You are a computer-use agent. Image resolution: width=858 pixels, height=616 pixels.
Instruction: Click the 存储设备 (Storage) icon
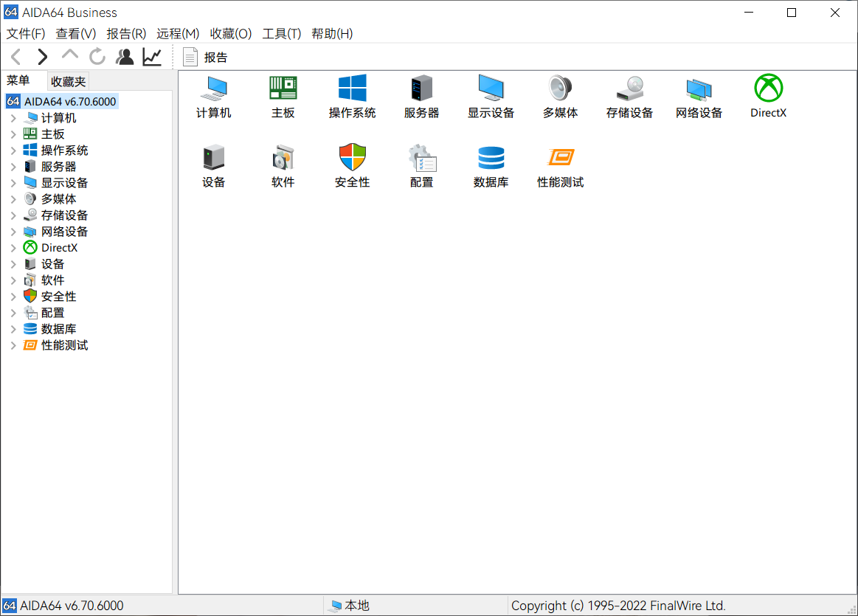pyautogui.click(x=629, y=95)
